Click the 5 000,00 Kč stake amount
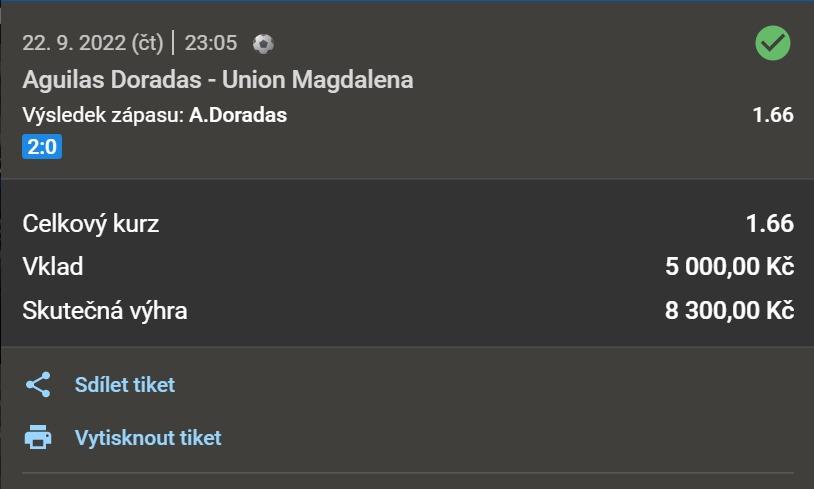Screen dimensions: 814x489 click(729, 267)
